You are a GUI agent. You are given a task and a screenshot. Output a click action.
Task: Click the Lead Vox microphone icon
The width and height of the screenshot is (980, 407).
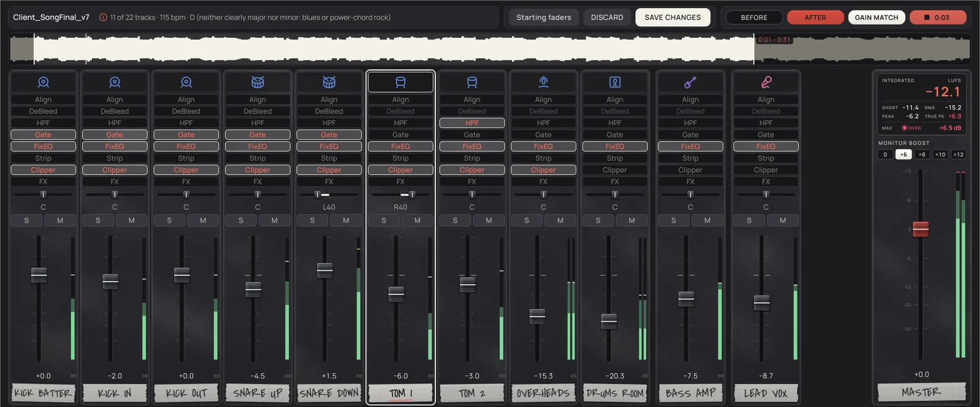[766, 82]
